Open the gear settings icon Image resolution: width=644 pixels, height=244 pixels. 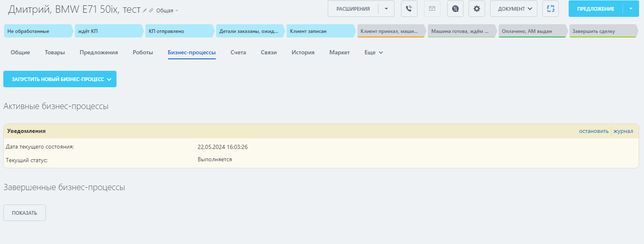pyautogui.click(x=476, y=9)
